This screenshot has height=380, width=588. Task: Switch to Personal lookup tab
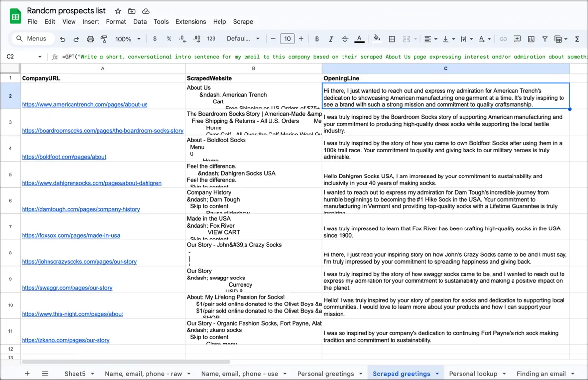pyautogui.click(x=473, y=374)
